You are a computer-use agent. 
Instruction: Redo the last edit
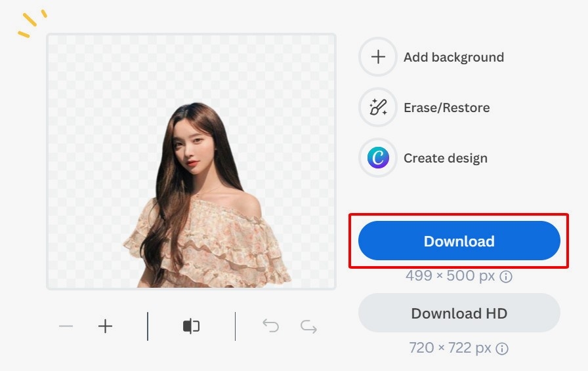tap(308, 327)
